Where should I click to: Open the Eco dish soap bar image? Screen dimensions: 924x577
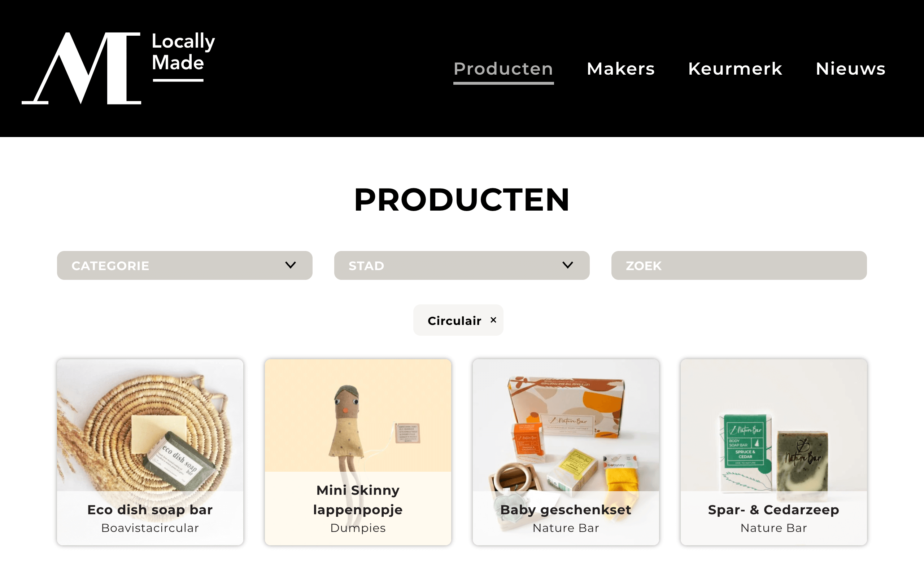point(150,425)
